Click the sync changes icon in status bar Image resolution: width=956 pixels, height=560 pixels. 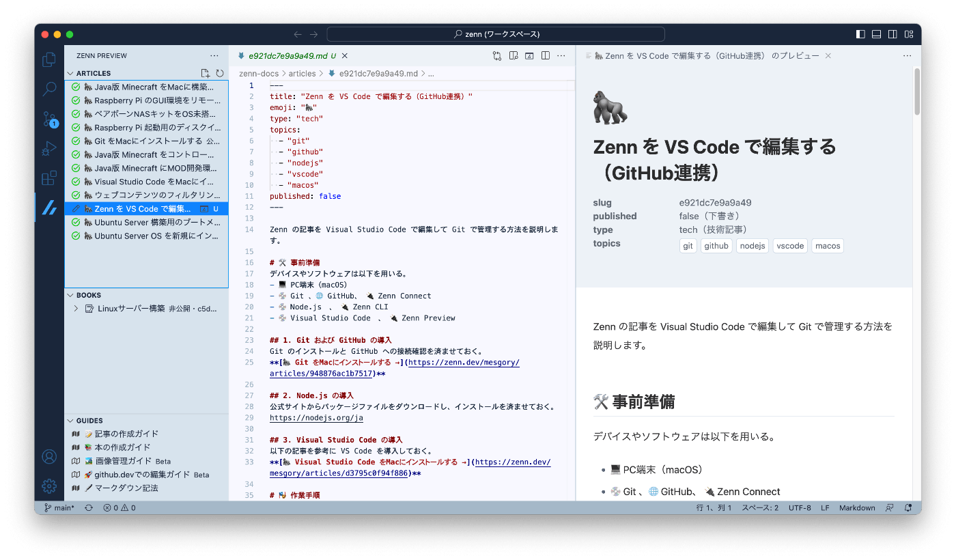click(x=89, y=507)
